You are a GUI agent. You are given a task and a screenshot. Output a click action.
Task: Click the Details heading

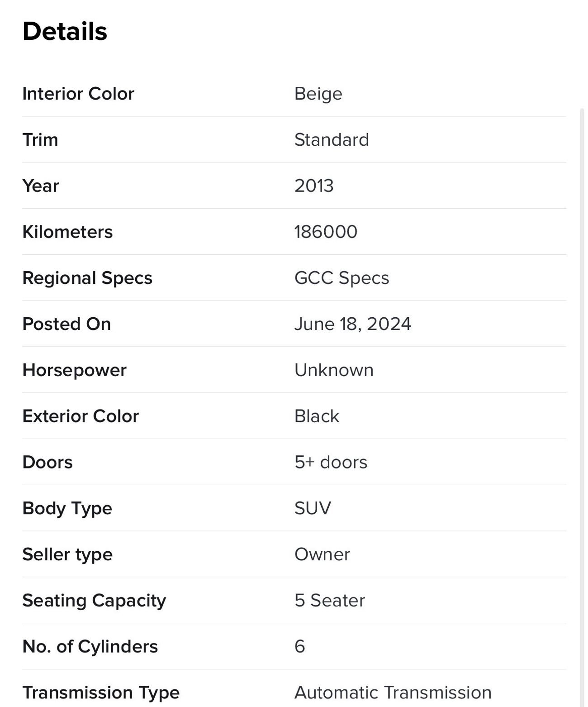tap(65, 32)
